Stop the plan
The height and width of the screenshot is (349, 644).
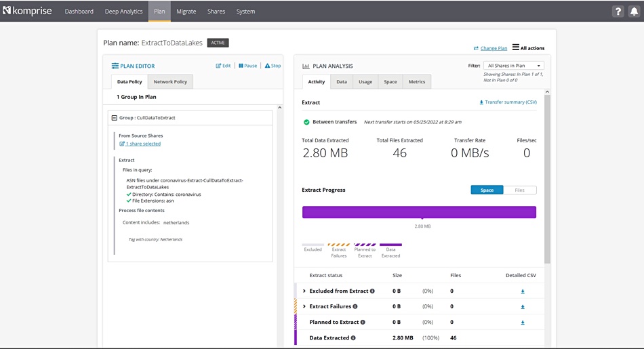tap(273, 66)
